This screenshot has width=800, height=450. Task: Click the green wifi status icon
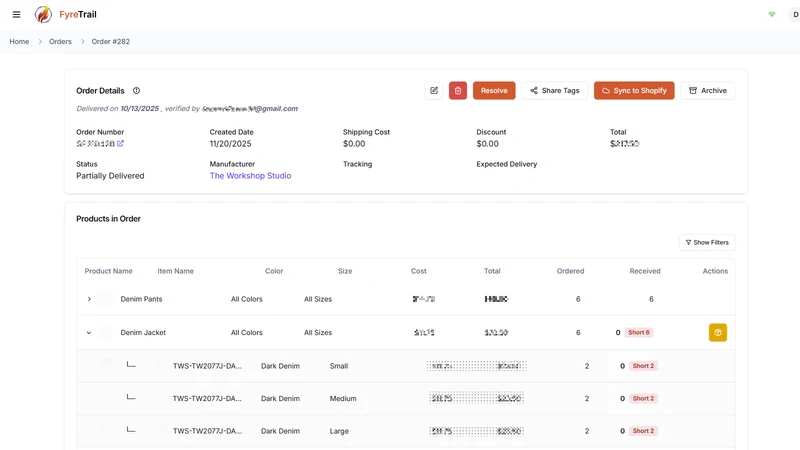[x=772, y=14]
